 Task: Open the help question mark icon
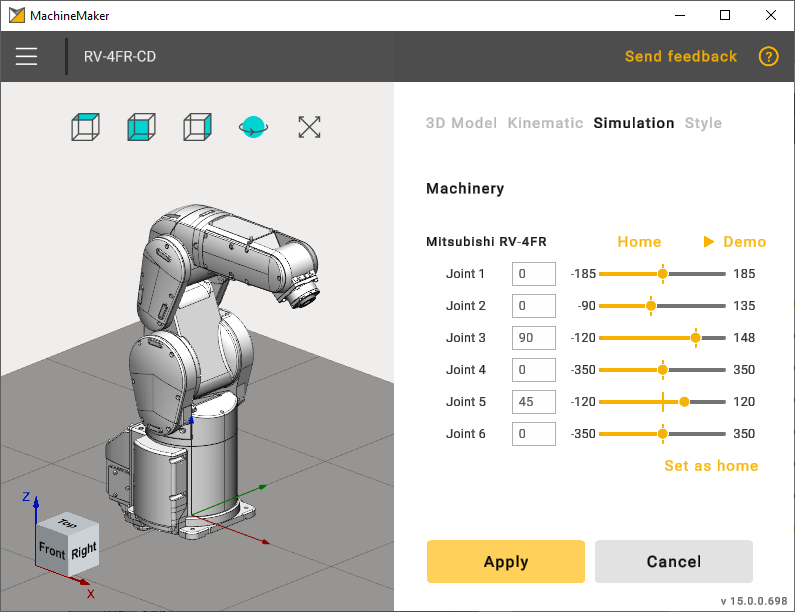tap(768, 56)
